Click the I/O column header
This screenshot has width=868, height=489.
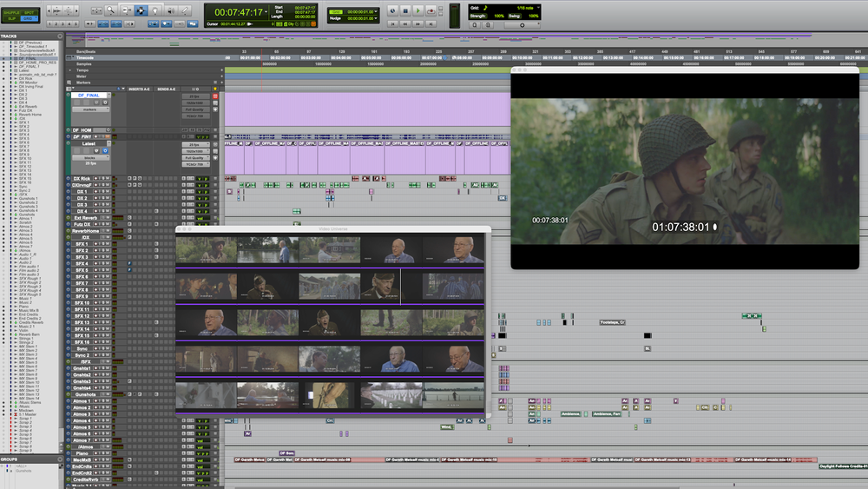(195, 89)
